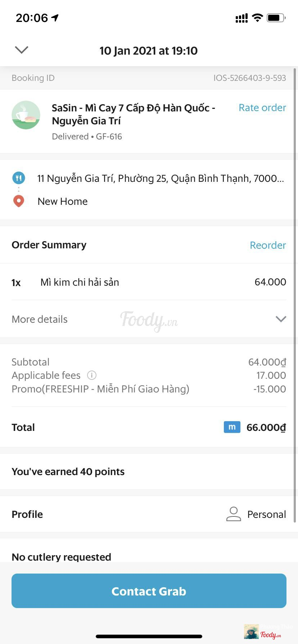Expand the More details chevron
Viewport: 298px width, 644px height.
tap(281, 319)
